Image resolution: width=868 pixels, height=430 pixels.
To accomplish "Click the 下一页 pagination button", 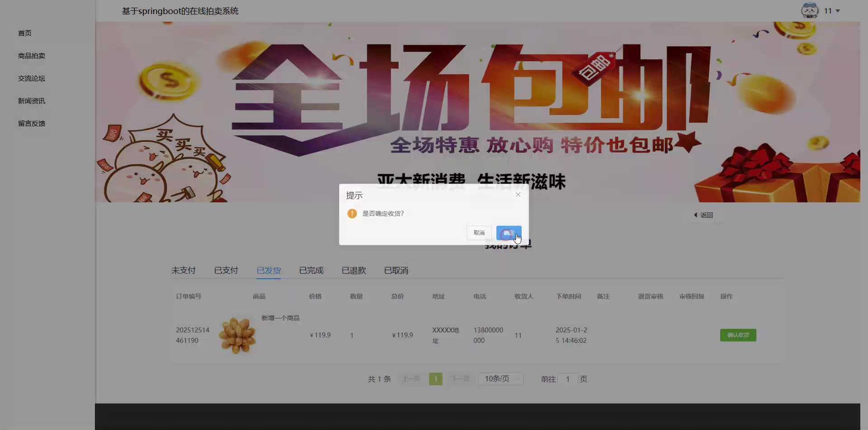I will [461, 379].
